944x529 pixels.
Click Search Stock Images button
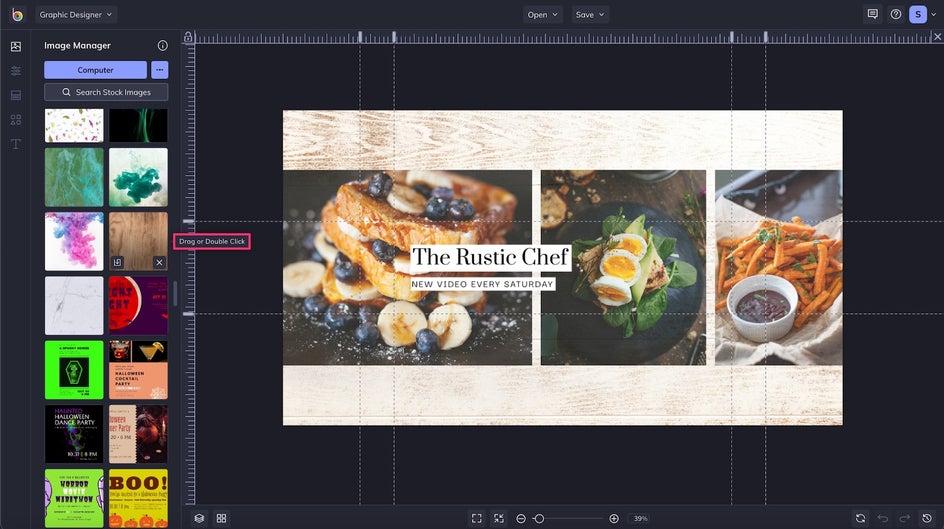pos(106,92)
